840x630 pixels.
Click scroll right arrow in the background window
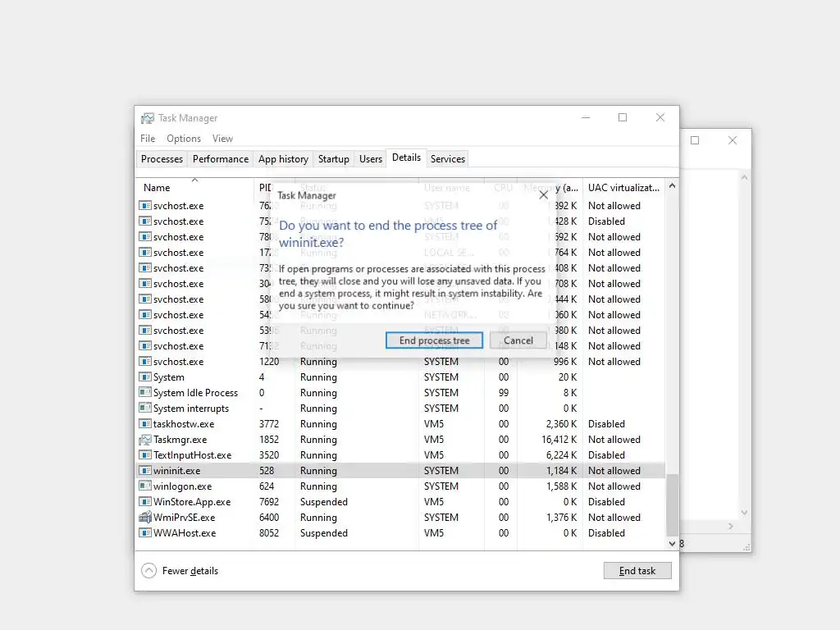coord(731,527)
